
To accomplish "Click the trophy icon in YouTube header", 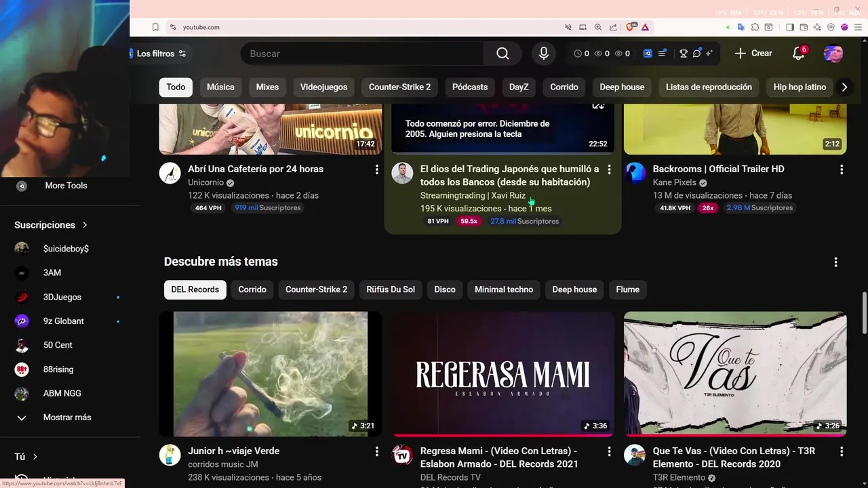I will pyautogui.click(x=684, y=54).
